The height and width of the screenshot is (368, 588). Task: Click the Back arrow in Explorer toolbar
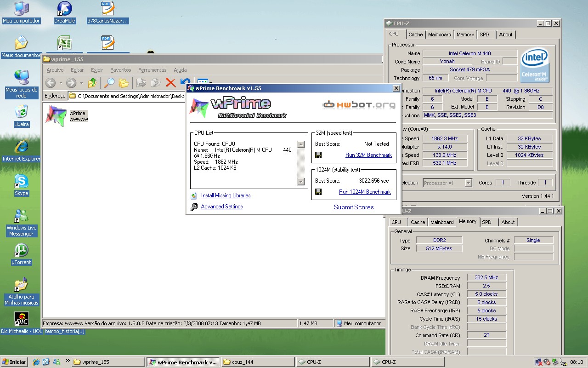(51, 83)
